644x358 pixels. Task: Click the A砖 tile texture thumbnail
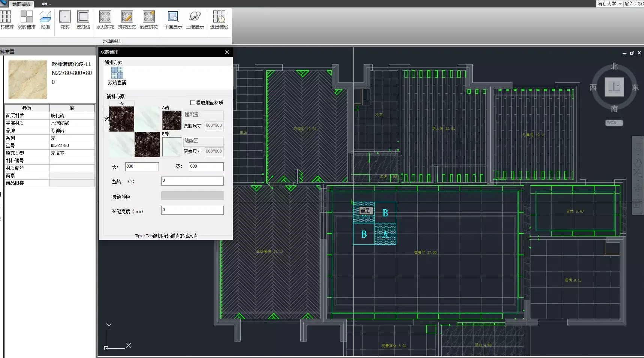point(172,120)
